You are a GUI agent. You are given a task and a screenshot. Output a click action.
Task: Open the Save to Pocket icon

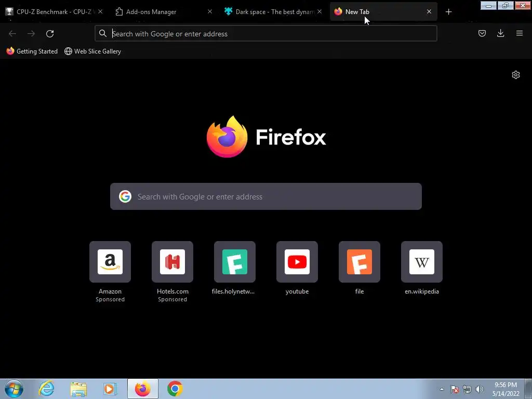(x=482, y=33)
